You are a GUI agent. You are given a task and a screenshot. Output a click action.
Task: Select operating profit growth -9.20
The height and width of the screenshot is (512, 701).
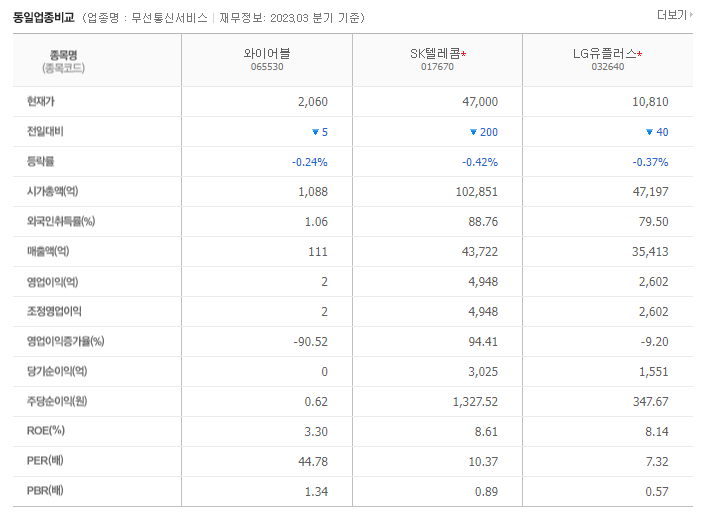pos(655,342)
